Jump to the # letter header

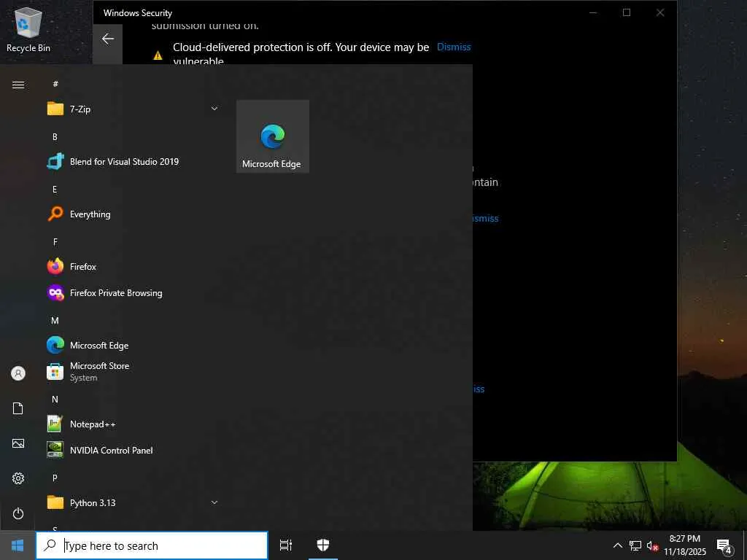55,84
